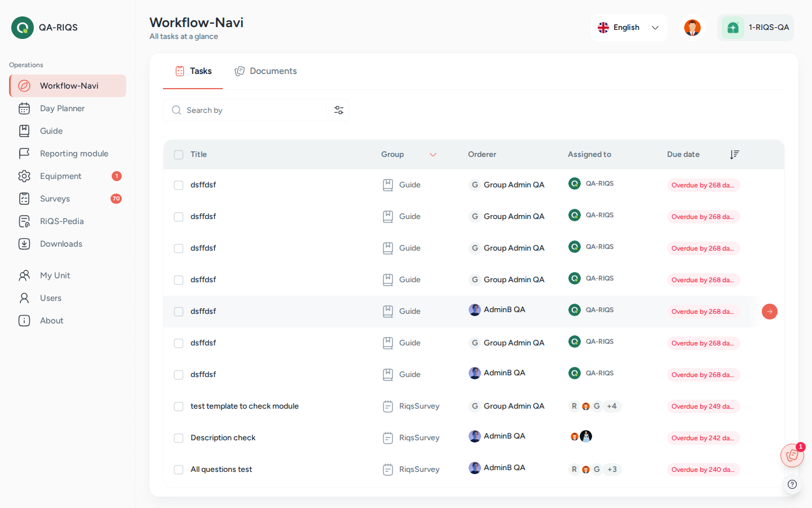Toggle the select-all checkbox in table header
Viewport: 812px width, 508px height.
click(179, 155)
